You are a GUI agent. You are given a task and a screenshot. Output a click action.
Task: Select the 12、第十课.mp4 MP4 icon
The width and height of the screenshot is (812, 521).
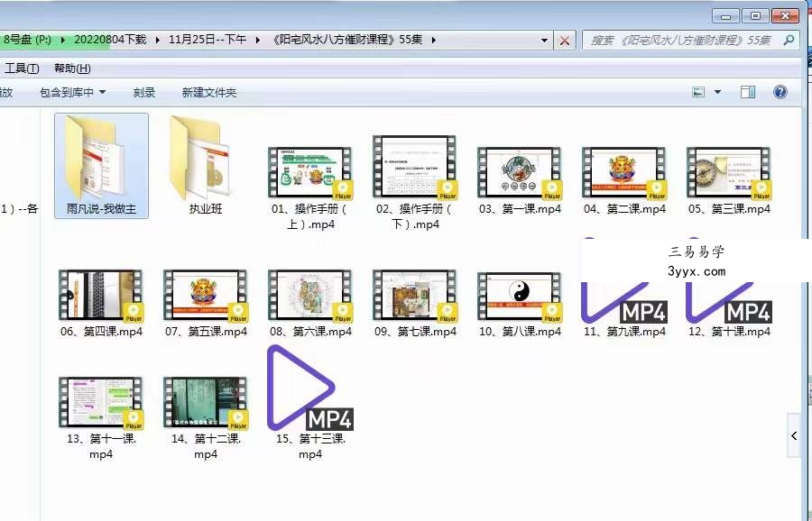tap(729, 302)
